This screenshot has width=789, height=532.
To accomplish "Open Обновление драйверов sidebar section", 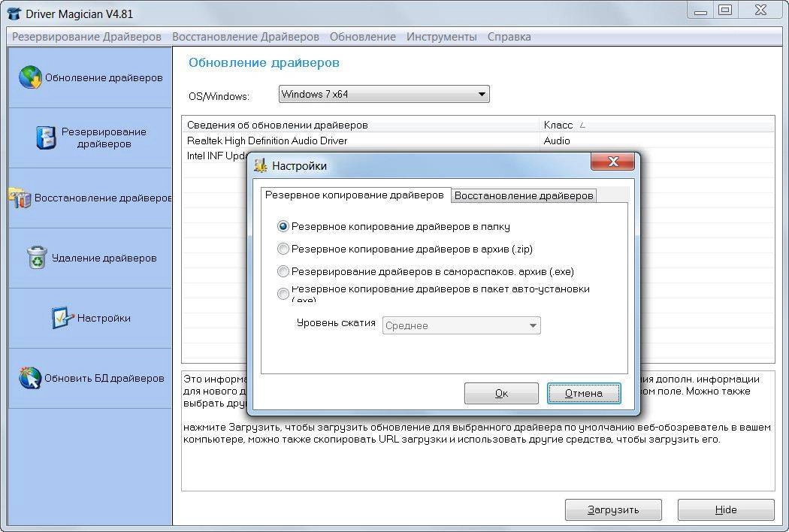I will (90, 77).
